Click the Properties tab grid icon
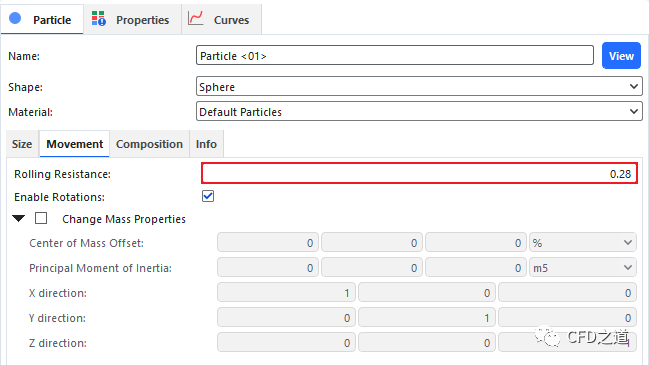 point(99,19)
